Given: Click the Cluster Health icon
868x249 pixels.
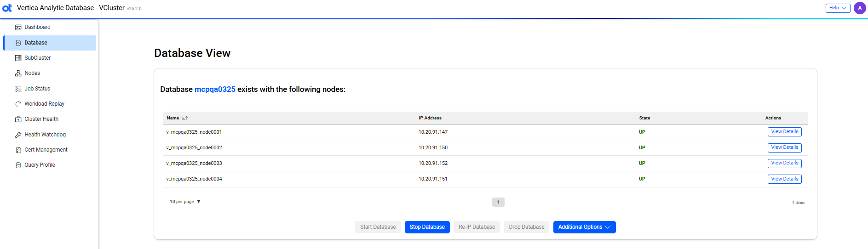Looking at the screenshot, I should [x=18, y=119].
